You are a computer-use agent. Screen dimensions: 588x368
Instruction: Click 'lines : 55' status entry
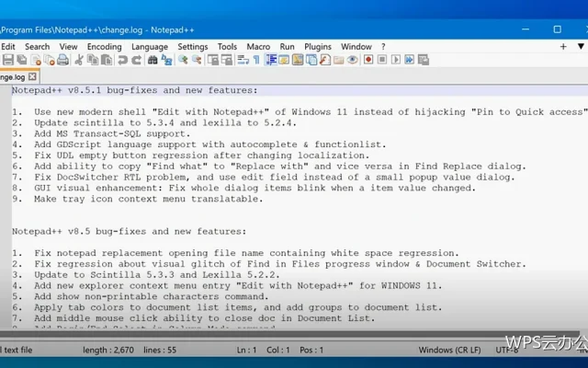click(160, 350)
